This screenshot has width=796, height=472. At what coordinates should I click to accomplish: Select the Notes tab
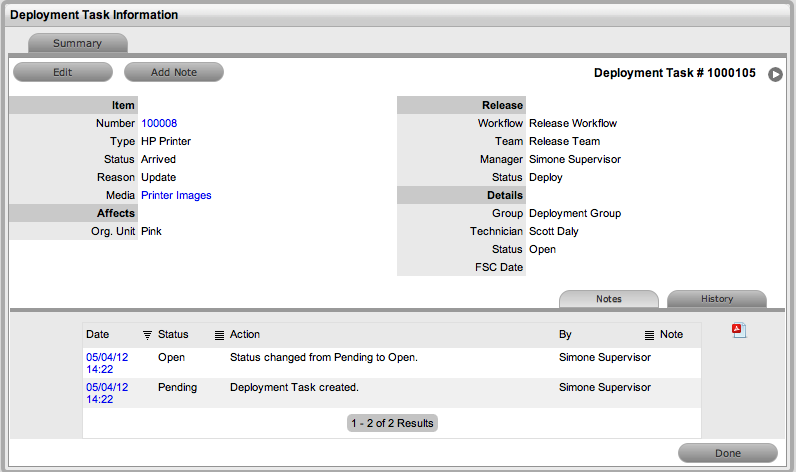608,299
